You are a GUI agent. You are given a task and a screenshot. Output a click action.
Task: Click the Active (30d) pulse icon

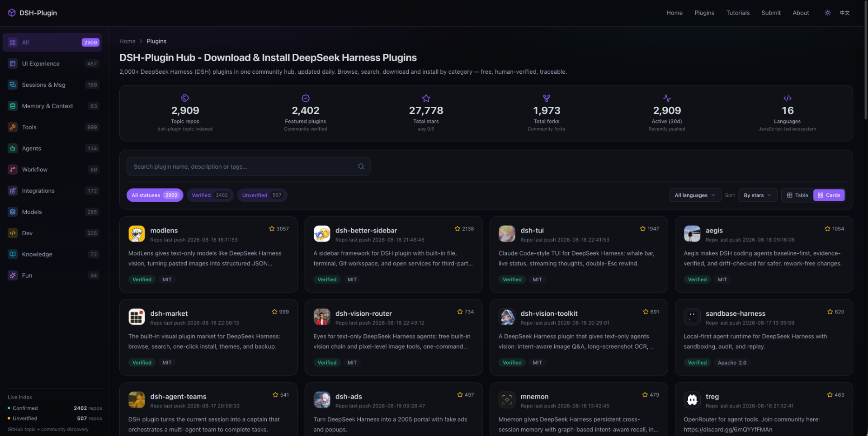[x=667, y=98]
